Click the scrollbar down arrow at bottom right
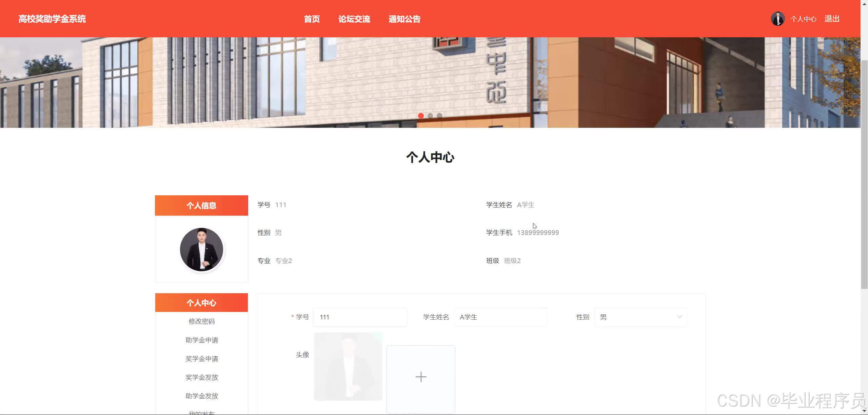This screenshot has width=868, height=415. pos(864,412)
